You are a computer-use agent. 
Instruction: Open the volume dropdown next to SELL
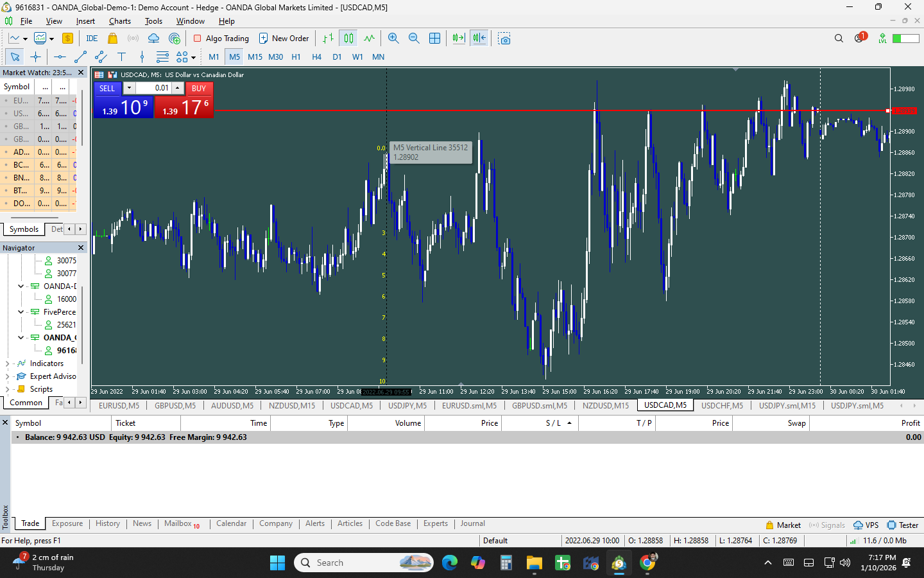coord(129,88)
